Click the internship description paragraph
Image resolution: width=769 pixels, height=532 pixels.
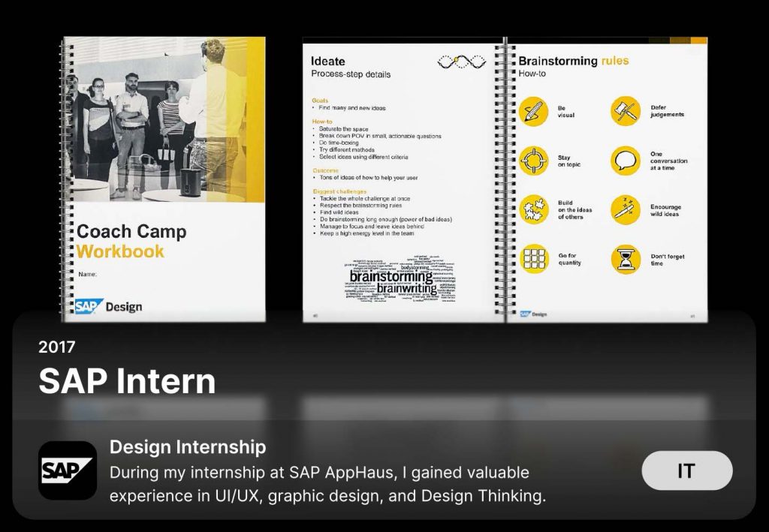tap(327, 484)
